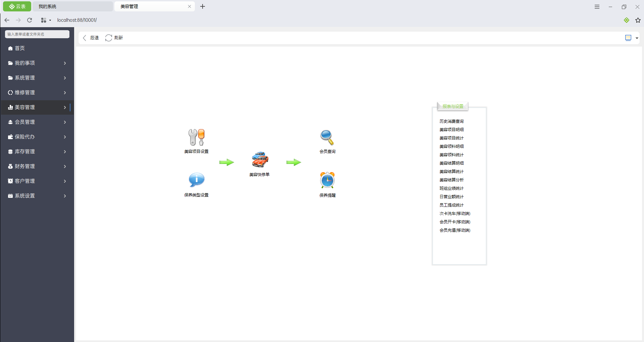Expand the 会员管理 sidebar menu
Screen dimensions: 644x342
pyautogui.click(x=37, y=122)
